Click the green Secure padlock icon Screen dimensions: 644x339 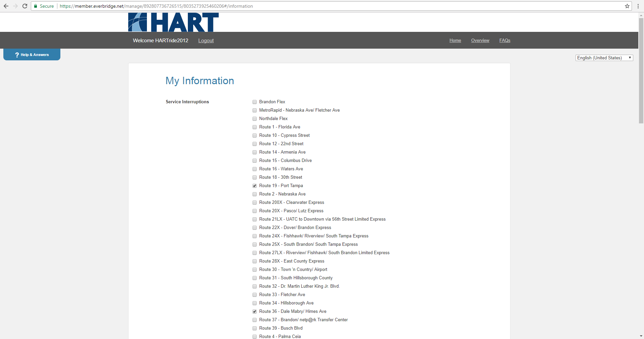click(36, 6)
